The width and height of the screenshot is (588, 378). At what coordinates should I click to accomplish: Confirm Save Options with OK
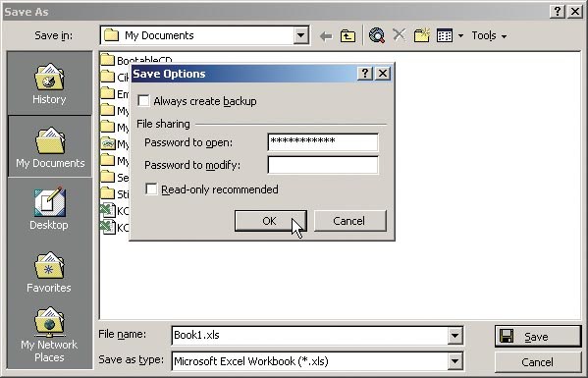pos(270,221)
